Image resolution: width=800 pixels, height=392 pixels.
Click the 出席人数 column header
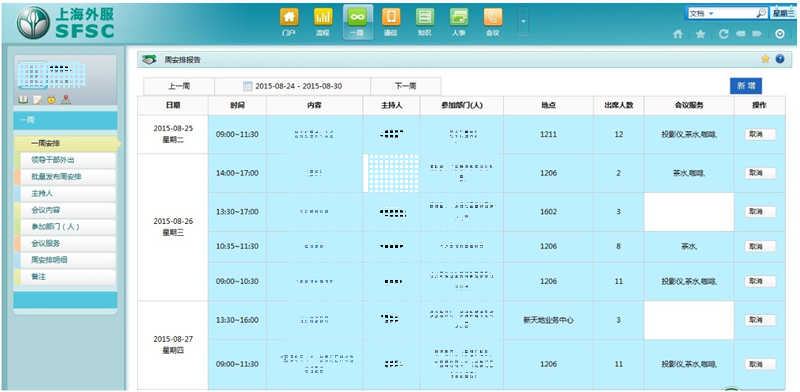[618, 105]
